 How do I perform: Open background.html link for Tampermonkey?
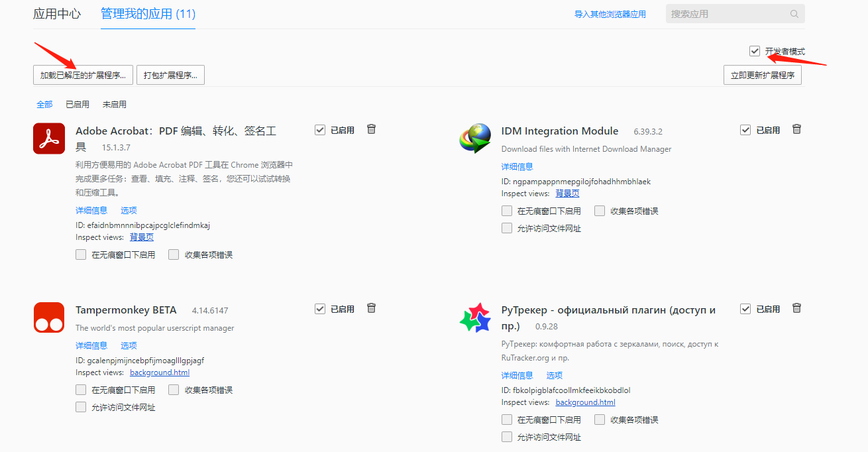tap(159, 372)
